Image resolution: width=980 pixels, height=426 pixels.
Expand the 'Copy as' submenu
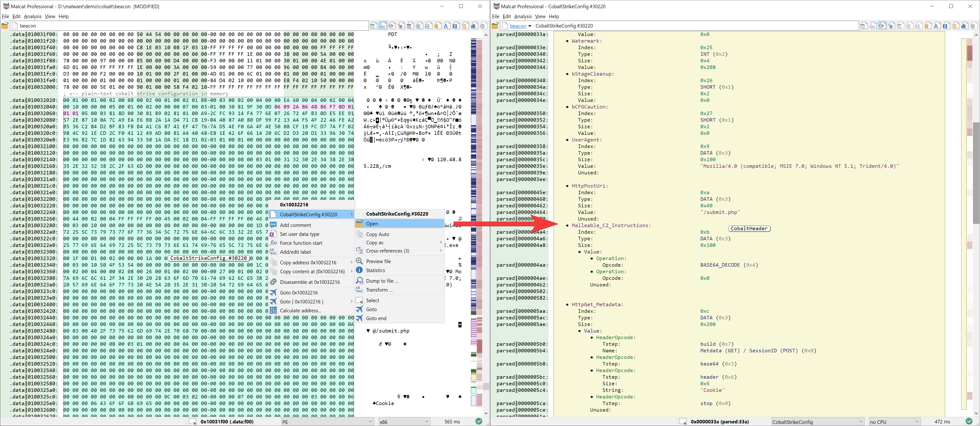399,243
